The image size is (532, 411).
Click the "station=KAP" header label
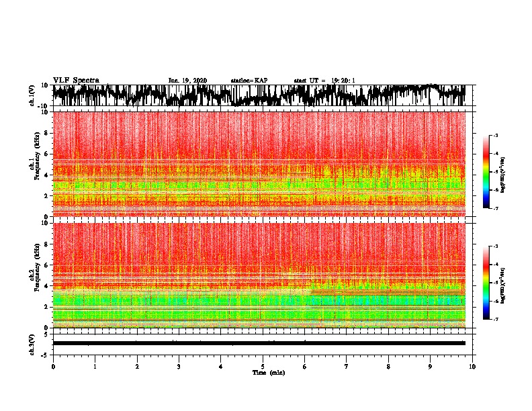click(249, 81)
